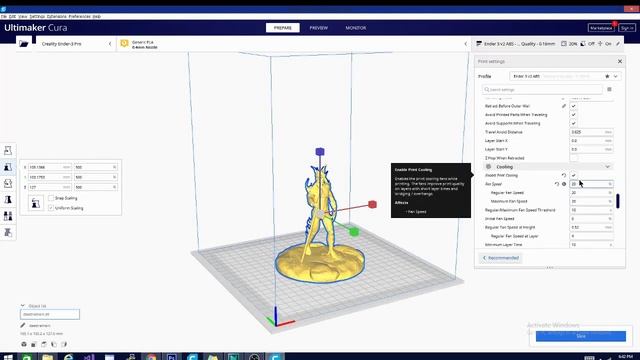Click the Search settings field
Image resolution: width=640 pixels, height=360 pixels.
click(542, 89)
